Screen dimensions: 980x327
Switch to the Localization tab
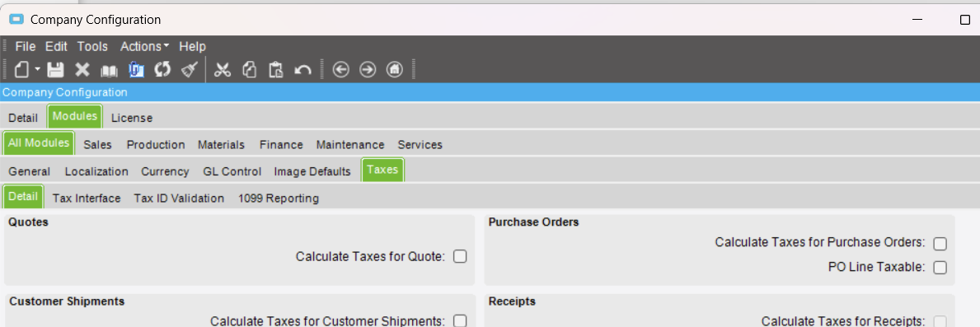(x=96, y=171)
